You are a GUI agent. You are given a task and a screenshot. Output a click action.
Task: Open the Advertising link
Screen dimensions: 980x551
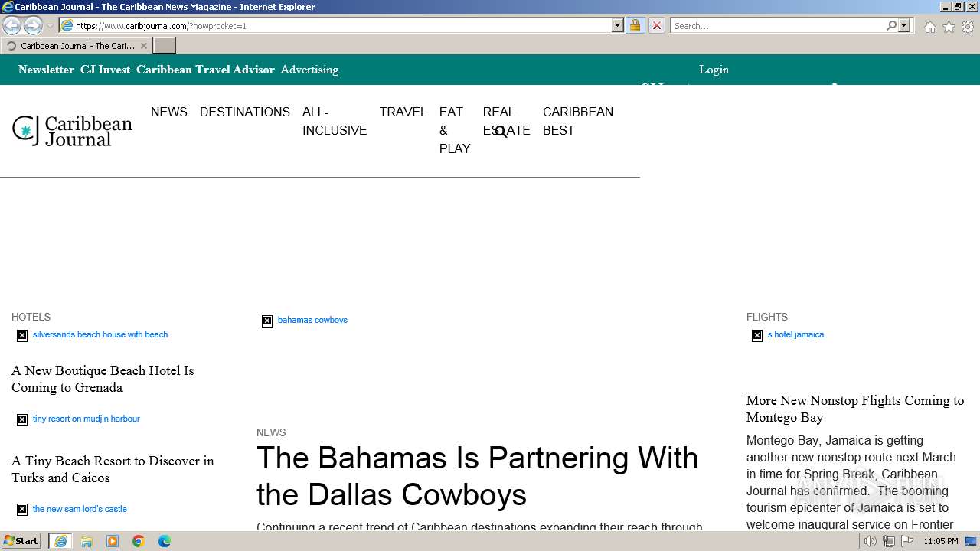pos(309,70)
